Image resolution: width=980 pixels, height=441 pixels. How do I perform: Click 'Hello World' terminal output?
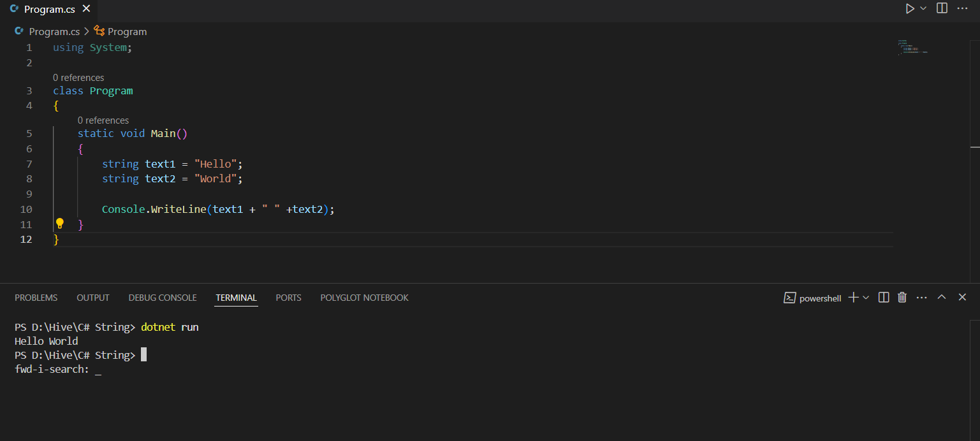[47, 341]
